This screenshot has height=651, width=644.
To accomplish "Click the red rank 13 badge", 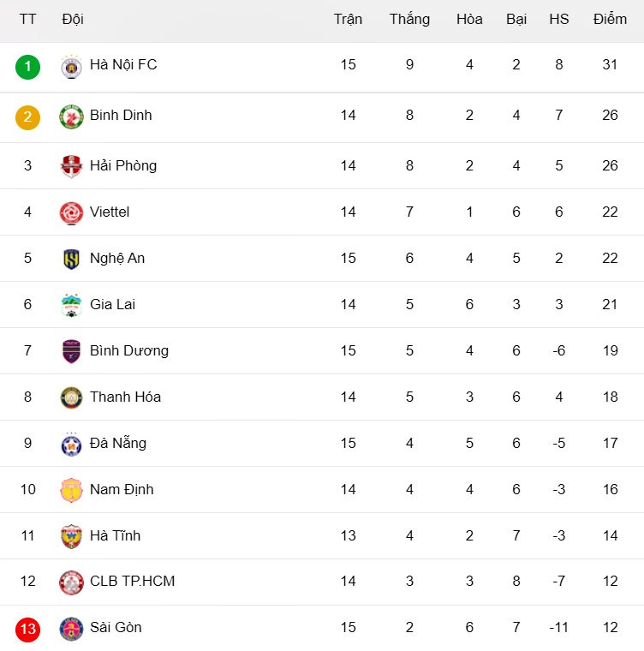I will (27, 629).
